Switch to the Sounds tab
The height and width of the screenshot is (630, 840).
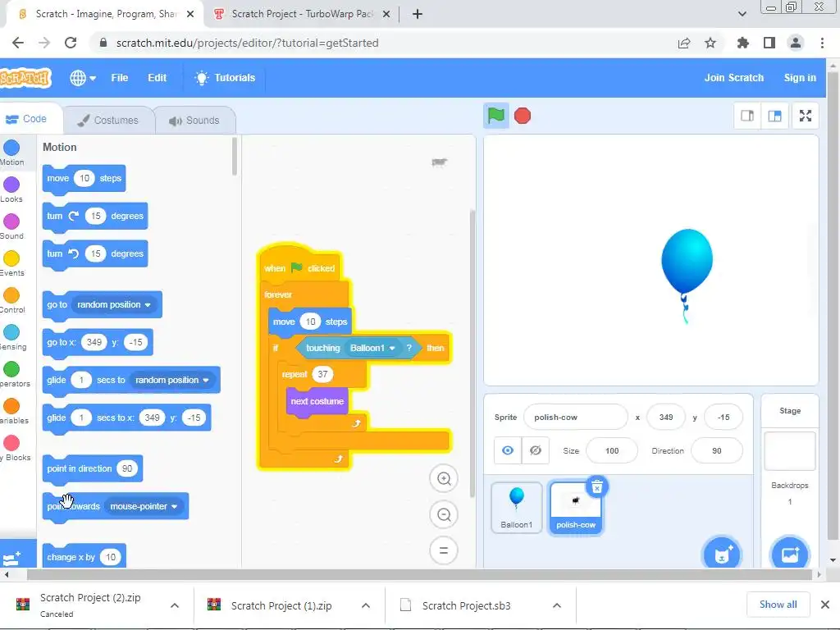coord(195,120)
